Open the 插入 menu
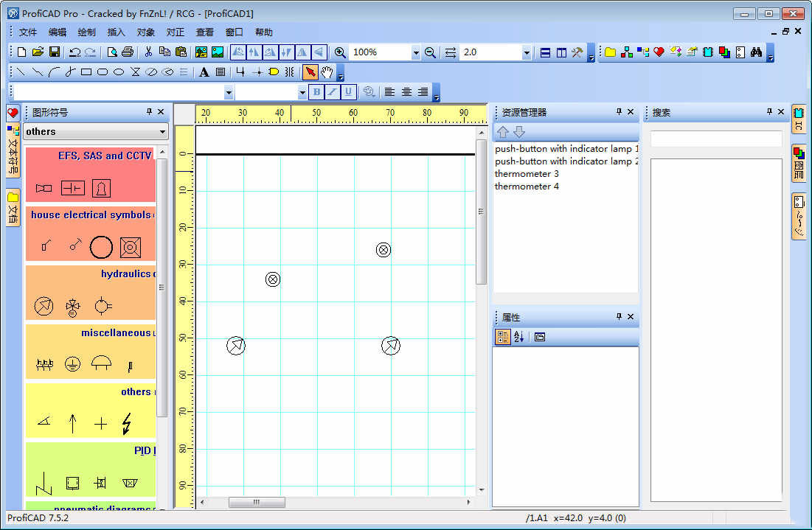 coord(117,32)
